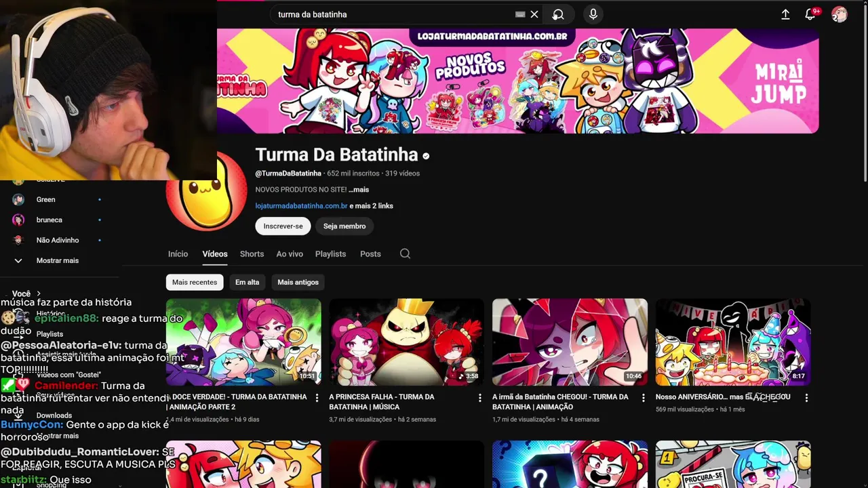Screen dimensions: 868x488
Task: Click the Não Adivinho channel avatar icon
Action: coord(18,240)
